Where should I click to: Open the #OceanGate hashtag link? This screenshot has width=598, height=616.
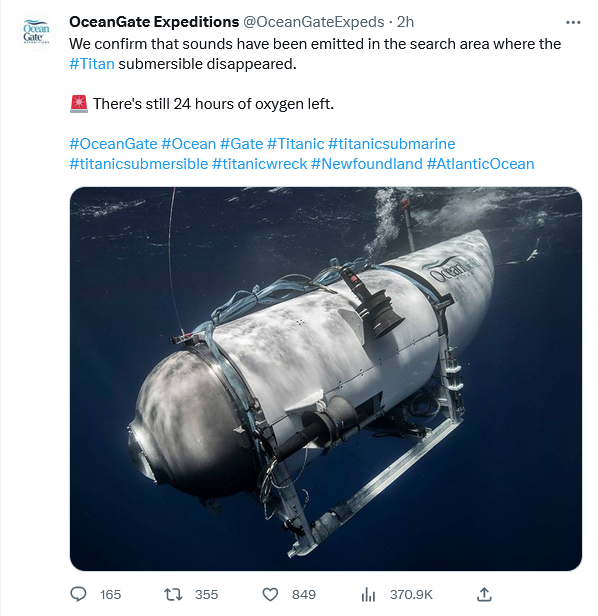tap(113, 144)
